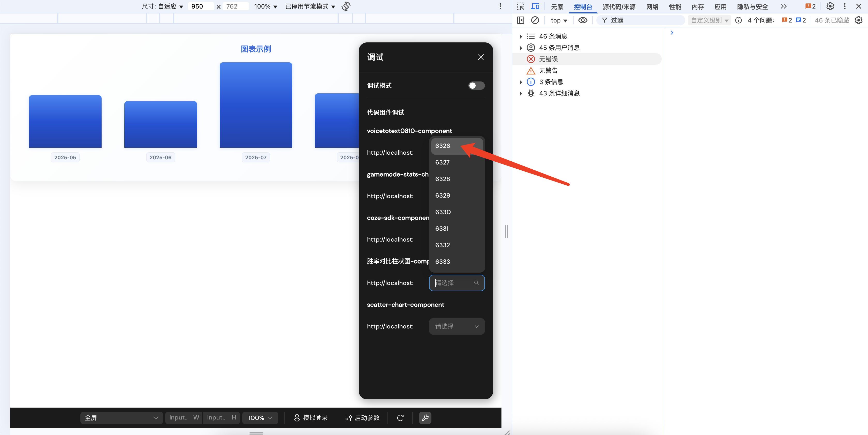Select port 6333 from the list
The height and width of the screenshot is (435, 868).
[x=457, y=262]
